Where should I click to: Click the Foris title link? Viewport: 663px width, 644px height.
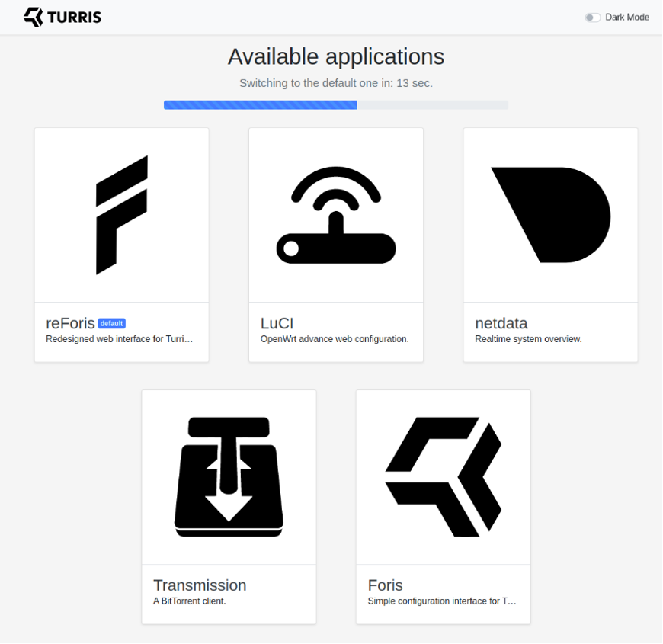tap(385, 585)
